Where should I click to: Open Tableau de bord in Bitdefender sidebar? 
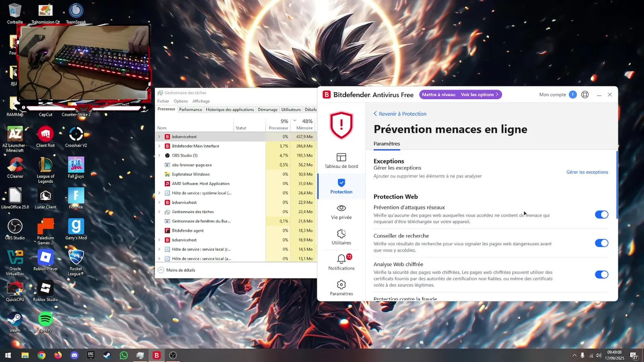tap(341, 161)
